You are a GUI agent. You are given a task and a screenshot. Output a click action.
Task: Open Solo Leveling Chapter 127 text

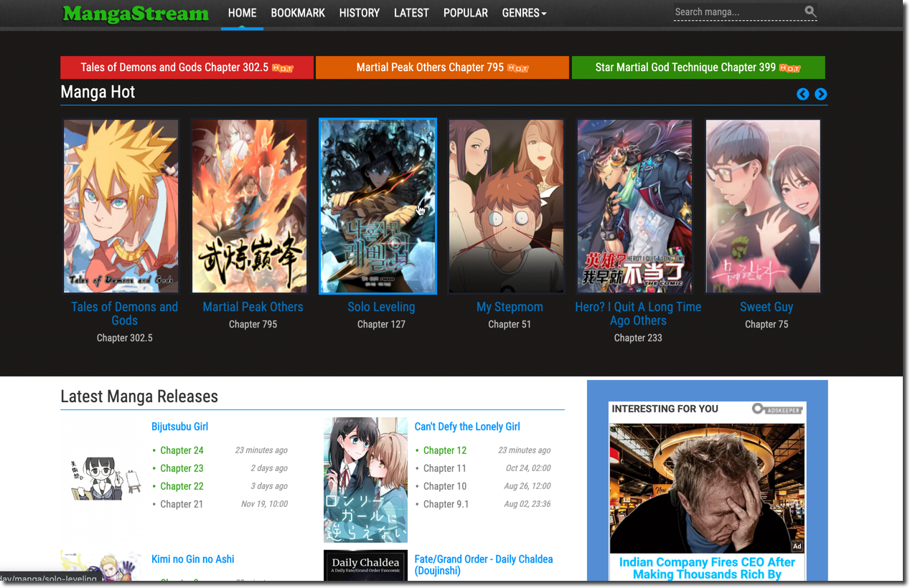tap(381, 324)
